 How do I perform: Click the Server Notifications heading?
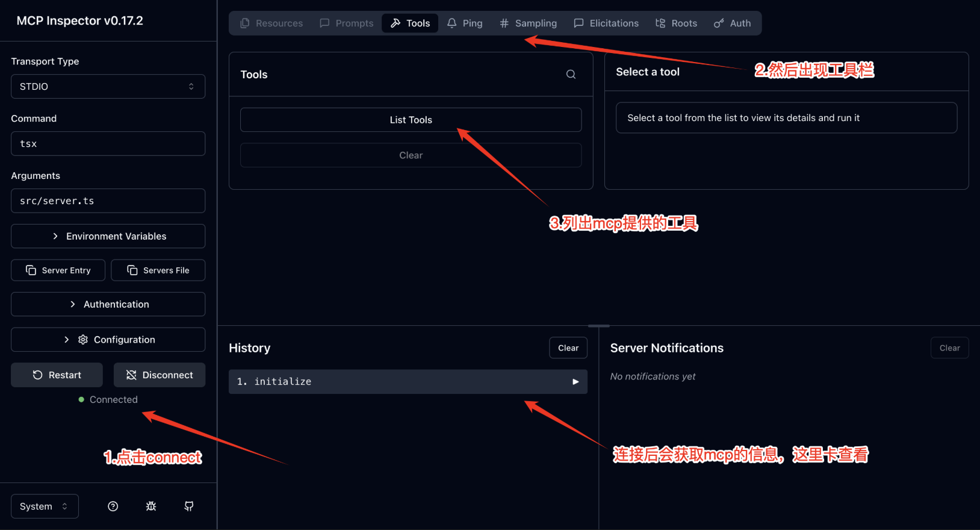pos(667,348)
